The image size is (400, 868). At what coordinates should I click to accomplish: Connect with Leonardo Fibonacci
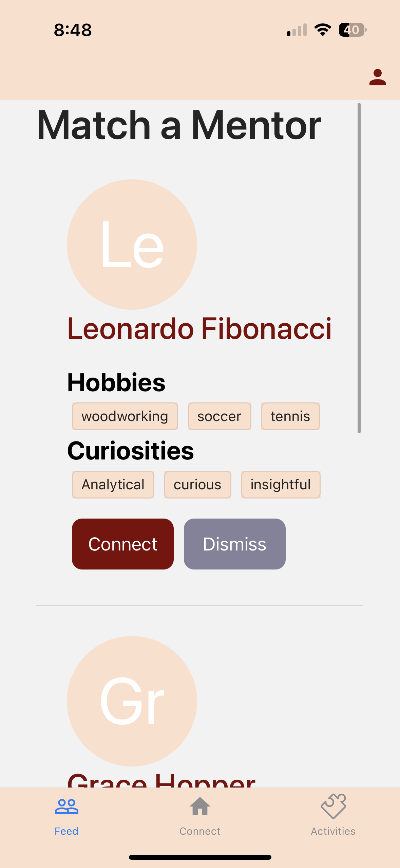pos(123,544)
